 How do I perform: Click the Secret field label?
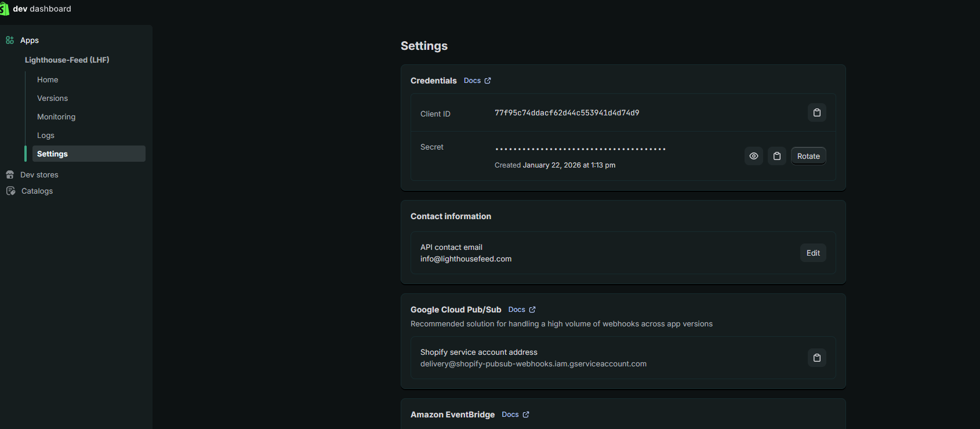432,147
